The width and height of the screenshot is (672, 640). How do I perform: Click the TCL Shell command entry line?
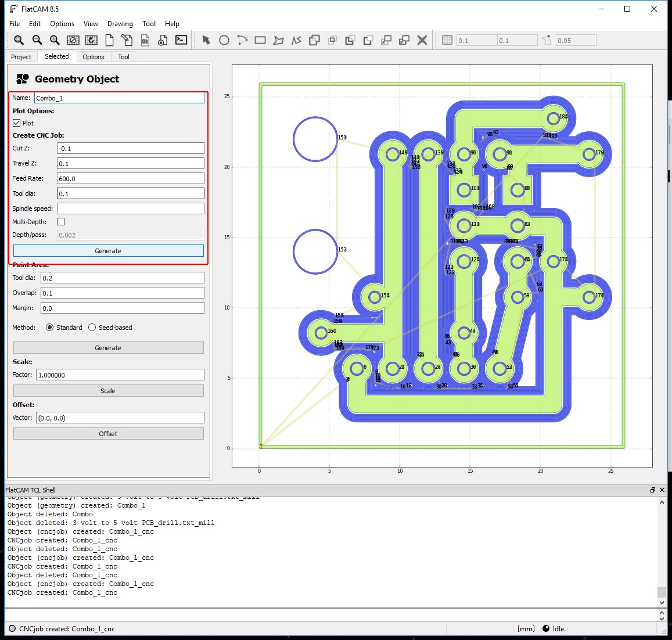coord(330,615)
